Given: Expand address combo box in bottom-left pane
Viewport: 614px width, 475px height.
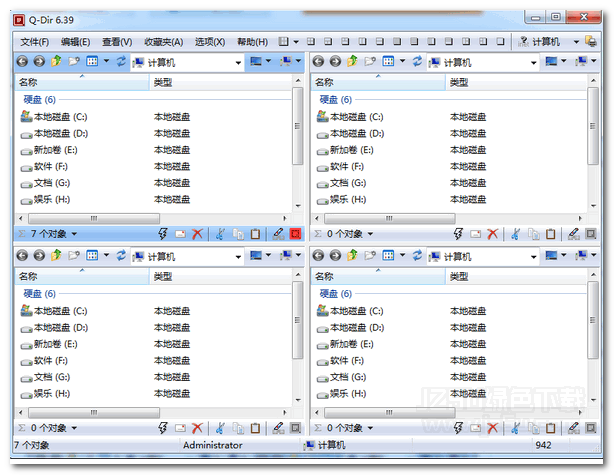Looking at the screenshot, I should (x=238, y=257).
